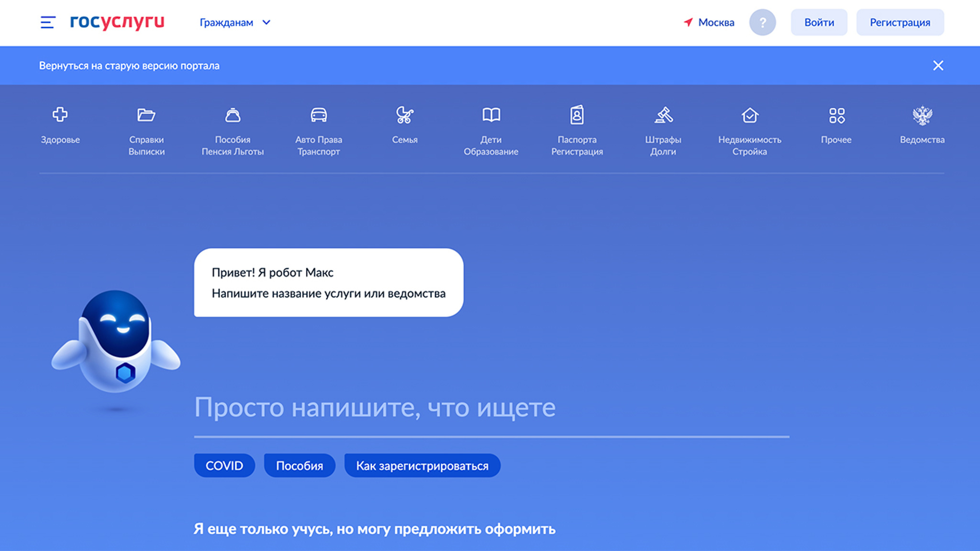Open the hamburger menu icon
This screenshot has height=551, width=980.
[48, 22]
